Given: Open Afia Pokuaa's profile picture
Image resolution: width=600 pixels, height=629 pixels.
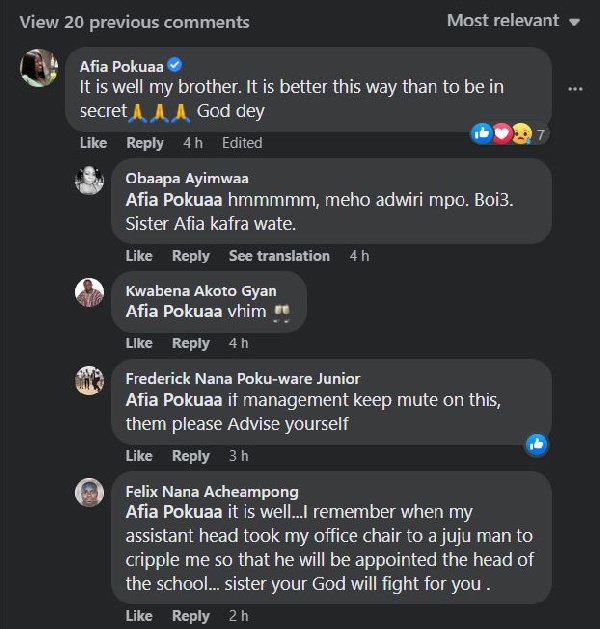Looking at the screenshot, I should coord(38,68).
